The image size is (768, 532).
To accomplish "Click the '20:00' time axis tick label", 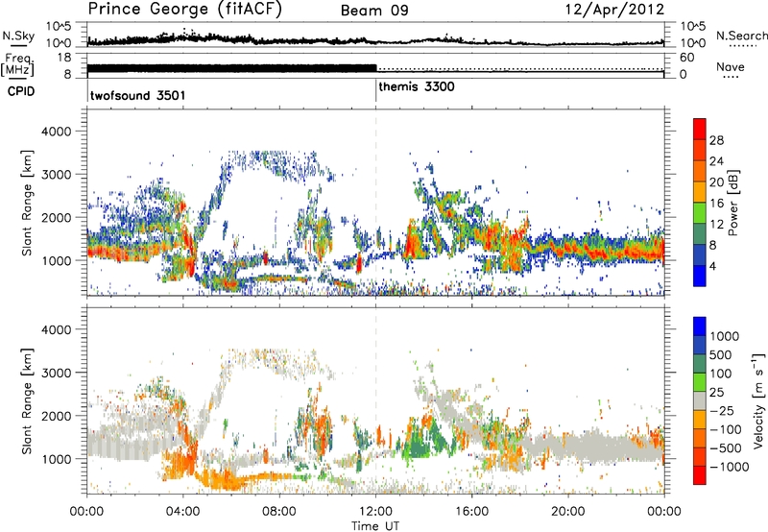I will [567, 512].
